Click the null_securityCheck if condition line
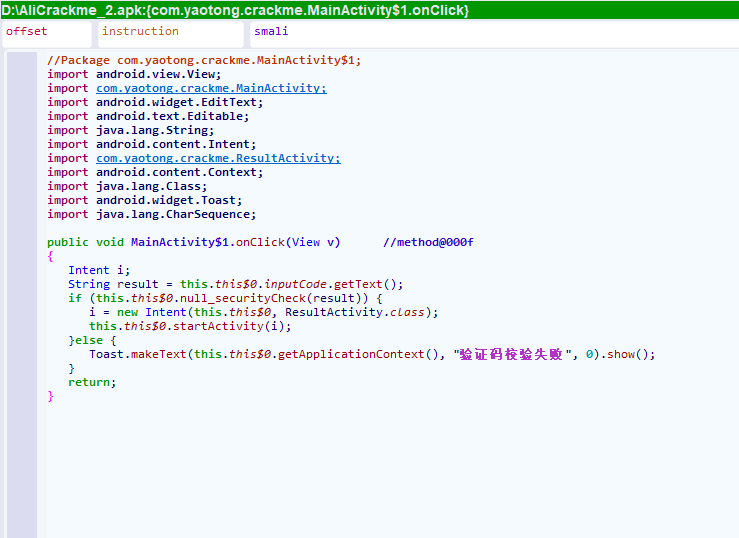 point(225,298)
